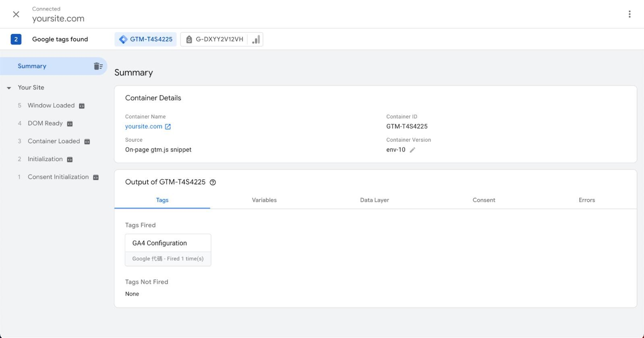Select the Initialization event
Viewport: 644px width, 338px height.
tap(45, 159)
